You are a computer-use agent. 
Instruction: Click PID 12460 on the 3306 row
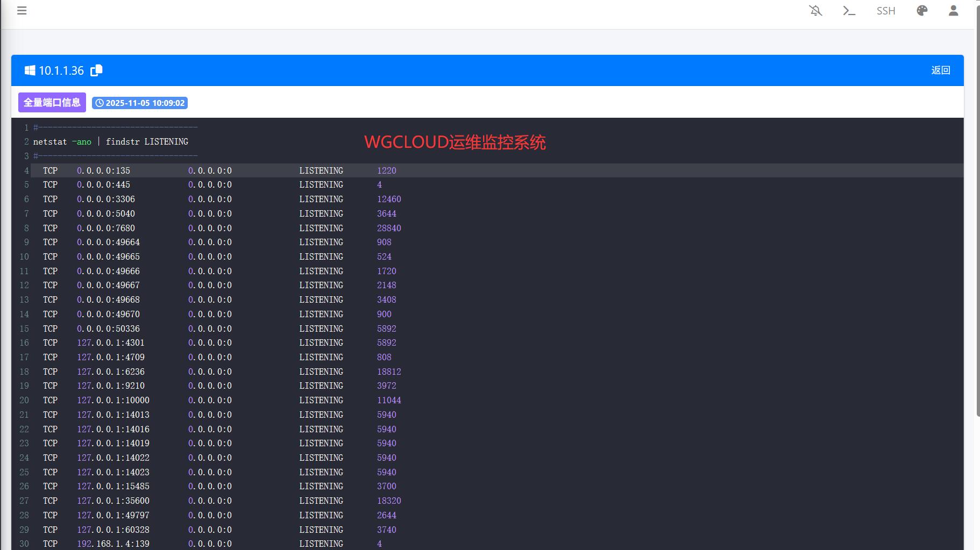click(388, 199)
